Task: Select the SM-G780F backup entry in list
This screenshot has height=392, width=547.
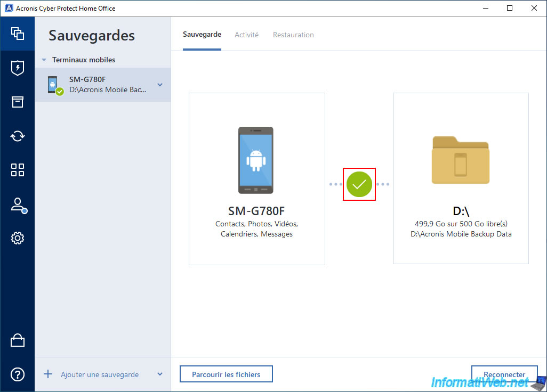Action: [103, 85]
